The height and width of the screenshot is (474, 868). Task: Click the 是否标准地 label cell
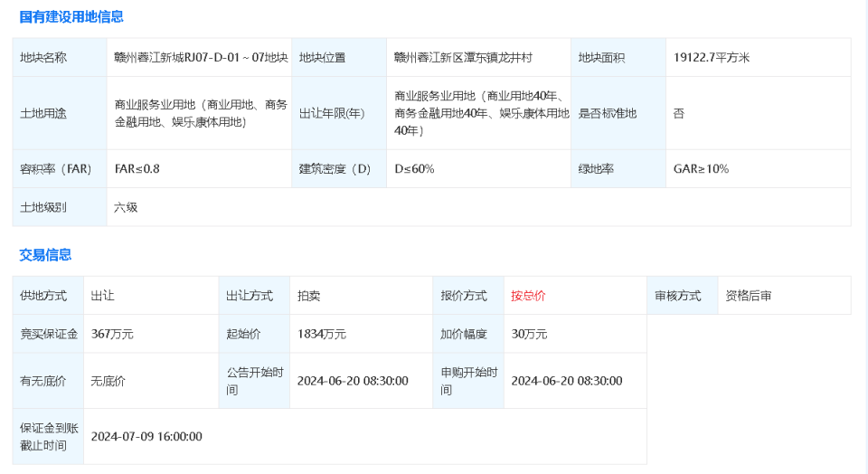(x=618, y=113)
